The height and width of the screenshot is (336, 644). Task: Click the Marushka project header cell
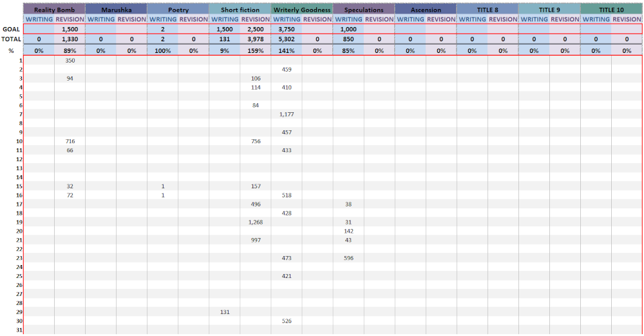[x=116, y=10]
